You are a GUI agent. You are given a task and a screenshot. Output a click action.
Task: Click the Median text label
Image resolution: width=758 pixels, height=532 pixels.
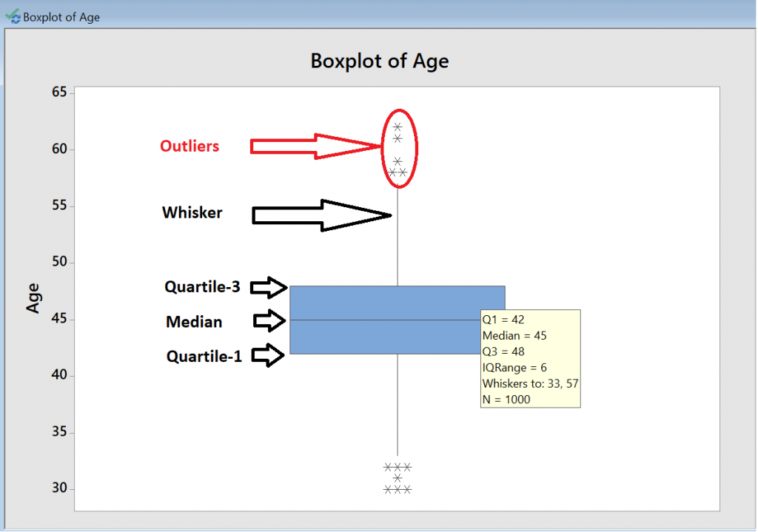tap(194, 322)
